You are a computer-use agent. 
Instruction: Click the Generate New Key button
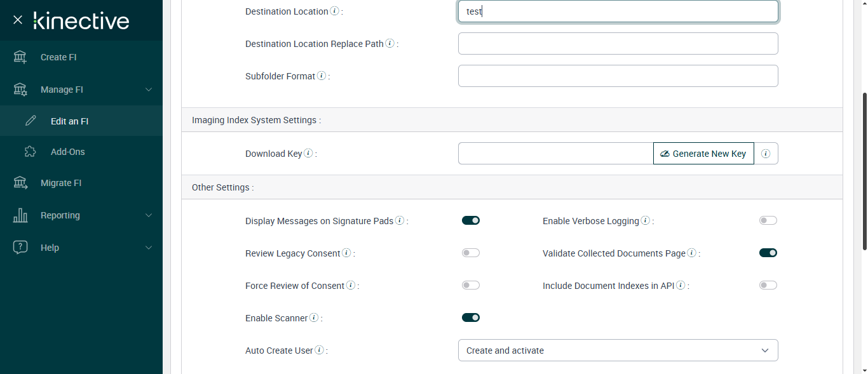tap(703, 154)
